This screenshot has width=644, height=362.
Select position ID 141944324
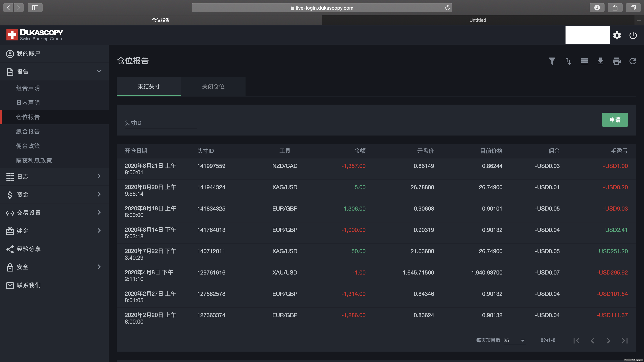(211, 187)
